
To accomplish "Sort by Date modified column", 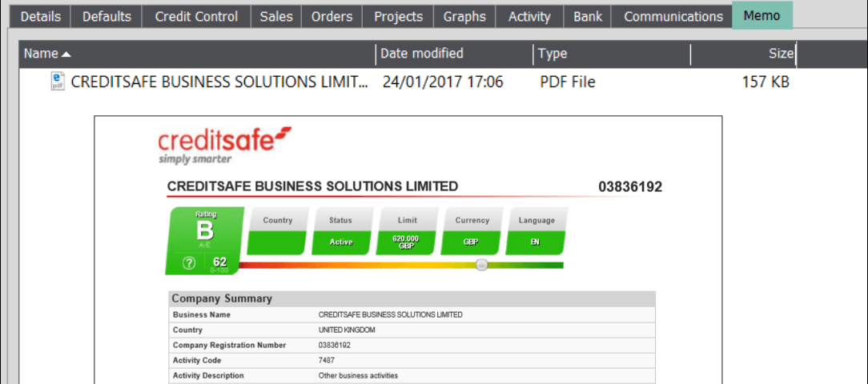I will (x=455, y=54).
